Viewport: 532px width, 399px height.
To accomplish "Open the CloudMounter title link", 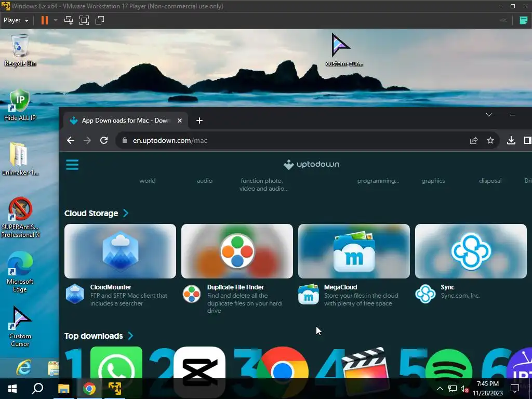I will 111,287.
